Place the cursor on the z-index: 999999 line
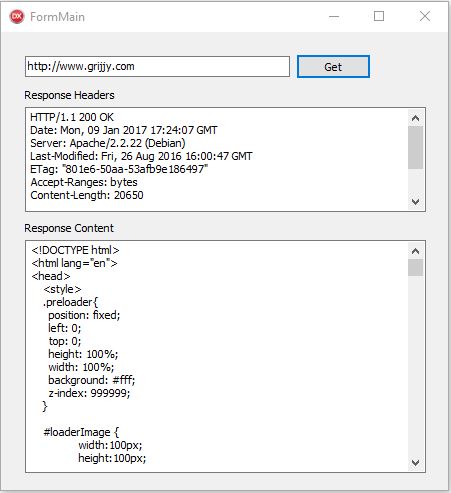 [x=89, y=393]
